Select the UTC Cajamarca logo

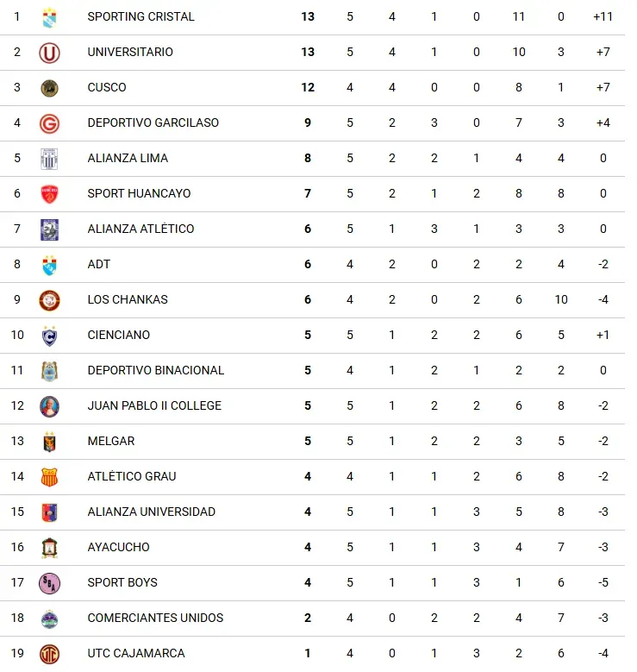click(x=50, y=654)
